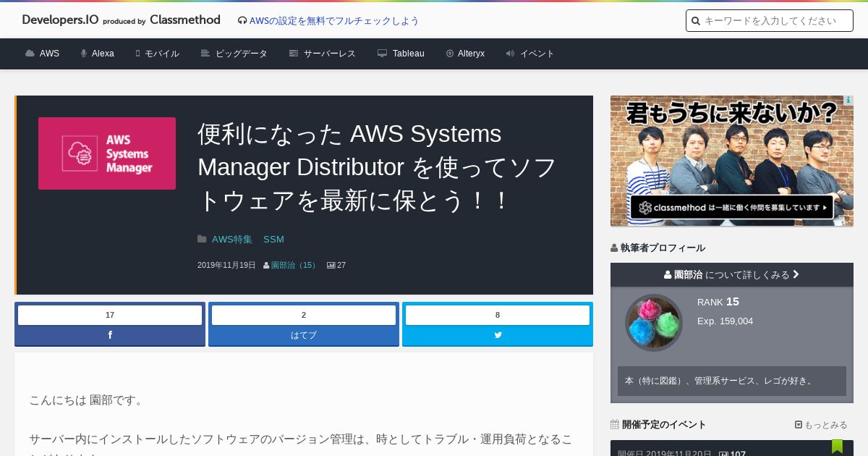This screenshot has width=868, height=456.
Task: Open the SSM category link
Action: click(x=273, y=239)
